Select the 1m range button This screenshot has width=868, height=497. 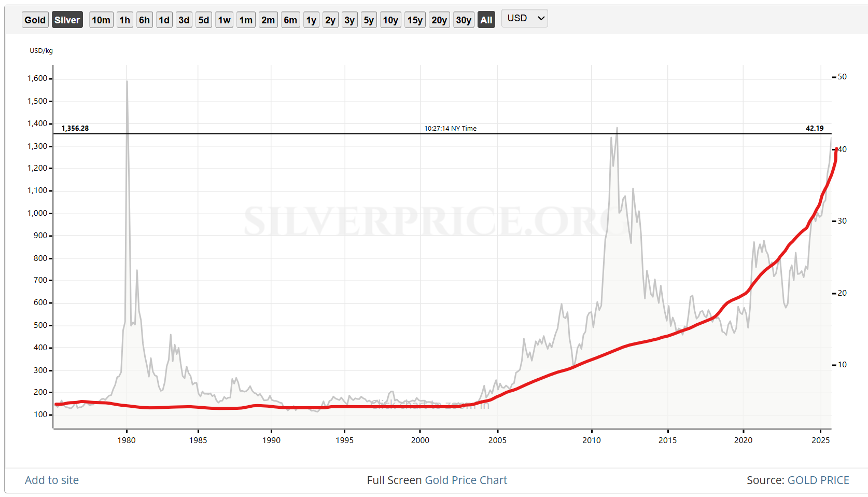click(246, 20)
